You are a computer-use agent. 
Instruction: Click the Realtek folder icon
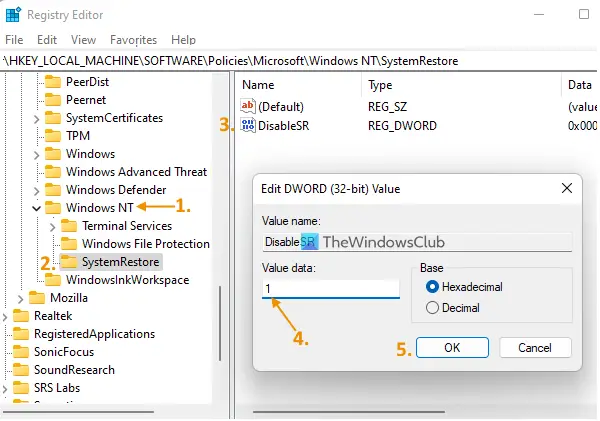21,315
